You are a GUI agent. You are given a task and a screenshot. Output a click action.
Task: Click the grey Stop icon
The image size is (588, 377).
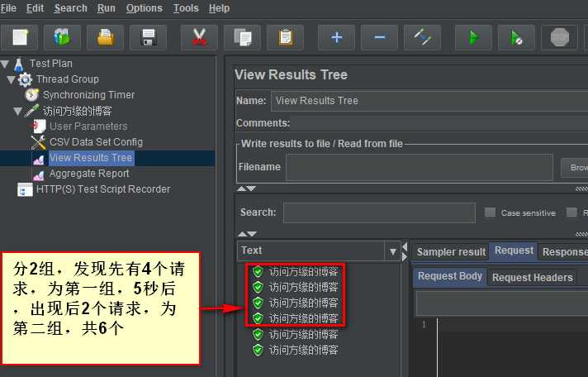(x=559, y=37)
